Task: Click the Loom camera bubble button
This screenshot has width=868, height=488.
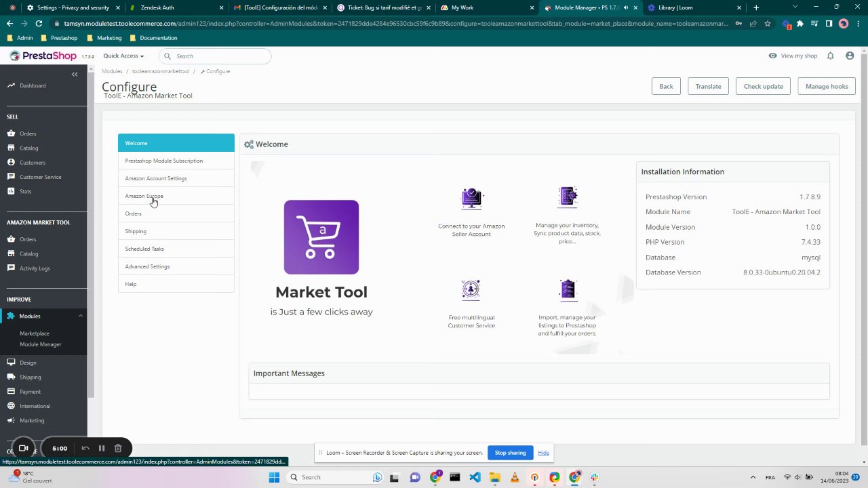Action: (23, 448)
